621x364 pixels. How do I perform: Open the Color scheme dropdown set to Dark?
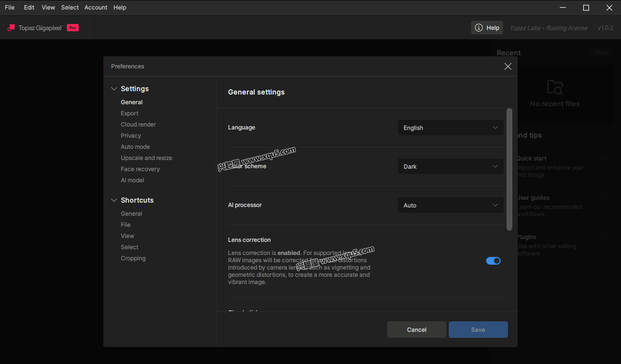coord(450,167)
